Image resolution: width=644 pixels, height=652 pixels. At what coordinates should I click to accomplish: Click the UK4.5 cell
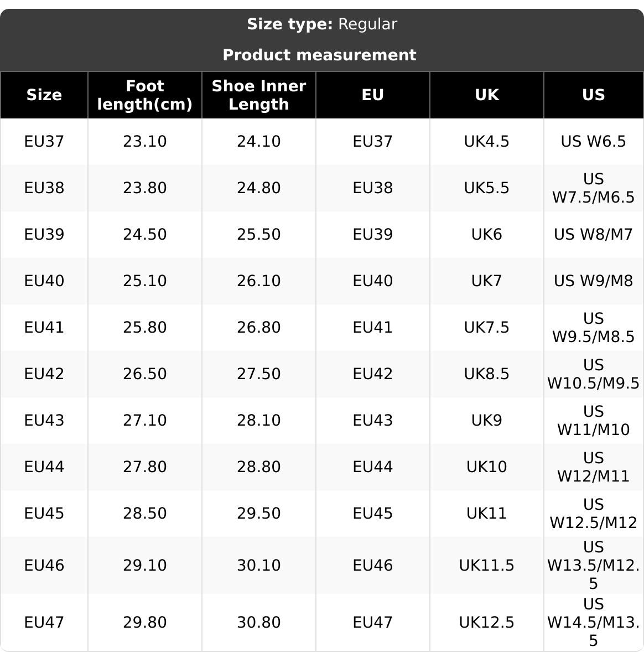coord(486,142)
